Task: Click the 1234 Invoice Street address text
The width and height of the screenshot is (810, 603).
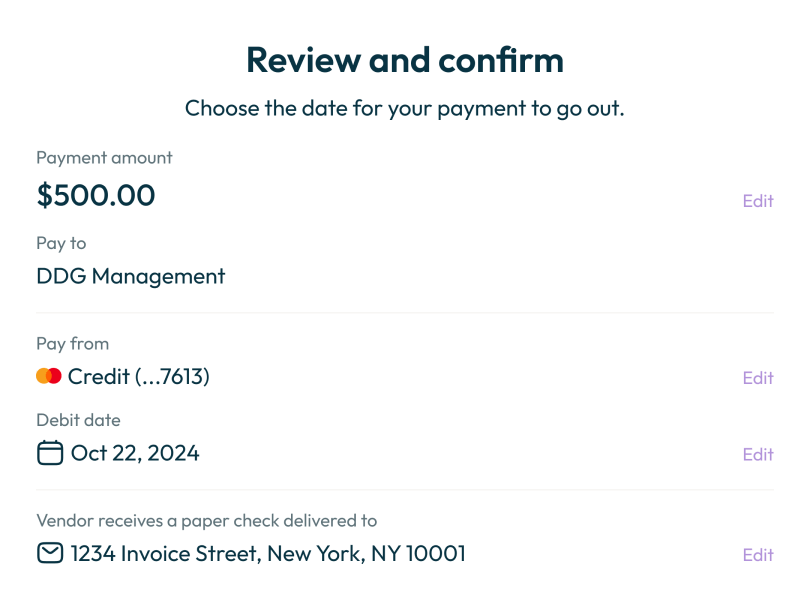Action: click(268, 554)
